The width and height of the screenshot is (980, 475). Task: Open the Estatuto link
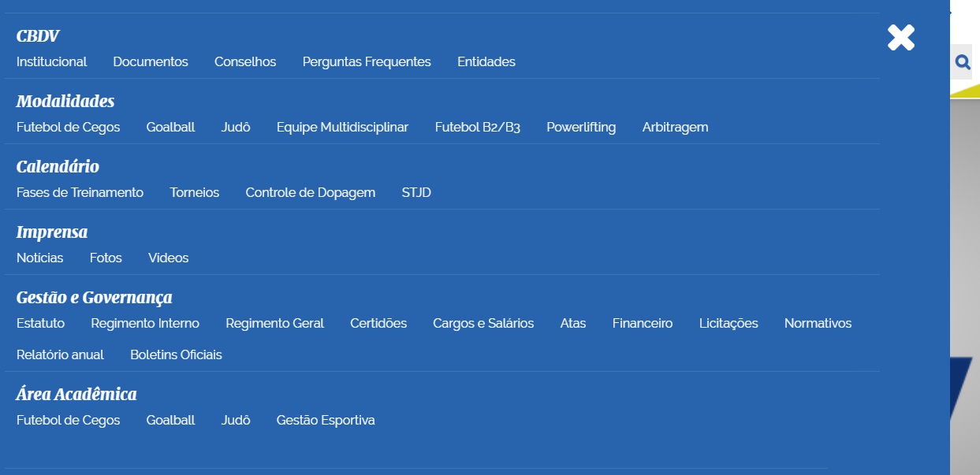point(41,323)
